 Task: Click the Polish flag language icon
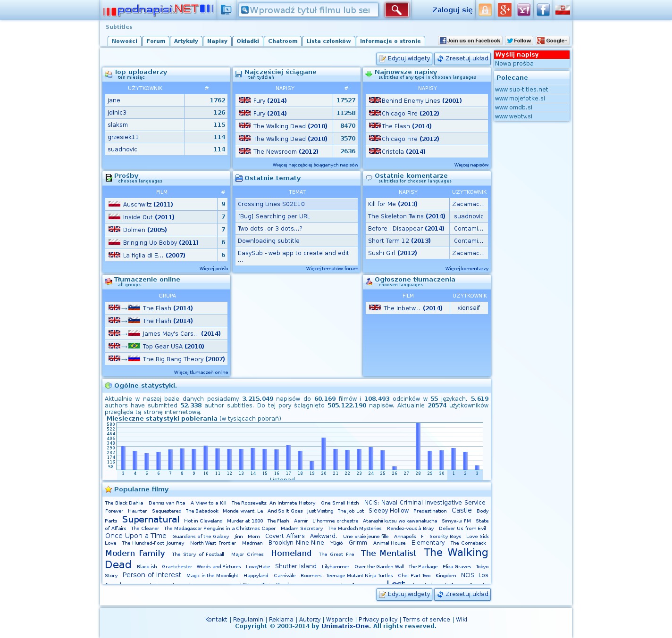coord(563,10)
